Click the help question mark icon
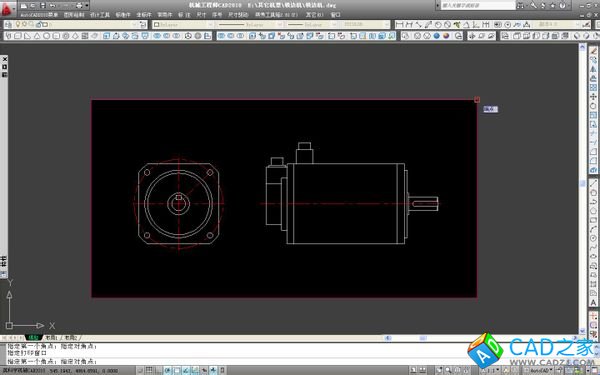The width and height of the screenshot is (600, 375). click(x=562, y=6)
